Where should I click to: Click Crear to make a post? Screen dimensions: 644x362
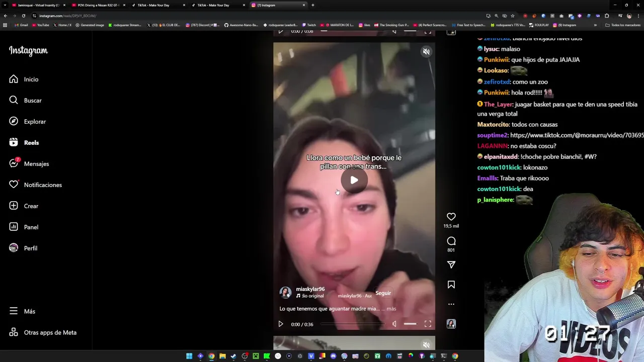click(24, 206)
